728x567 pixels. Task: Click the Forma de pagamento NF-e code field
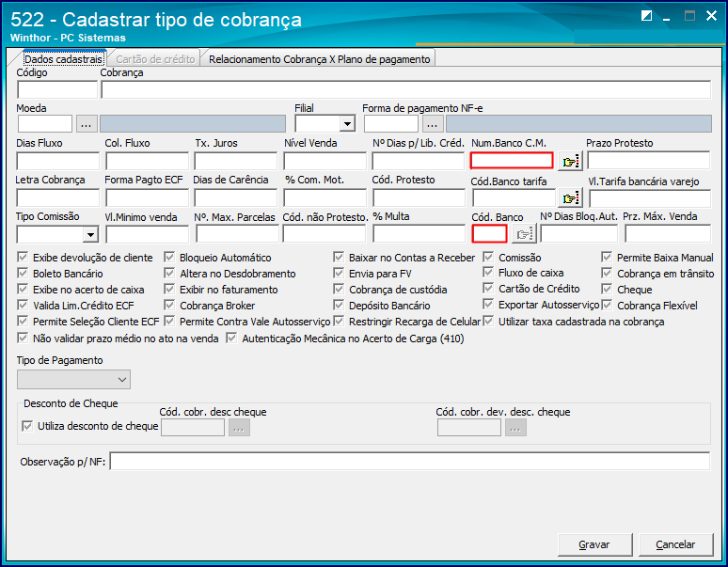tap(391, 124)
